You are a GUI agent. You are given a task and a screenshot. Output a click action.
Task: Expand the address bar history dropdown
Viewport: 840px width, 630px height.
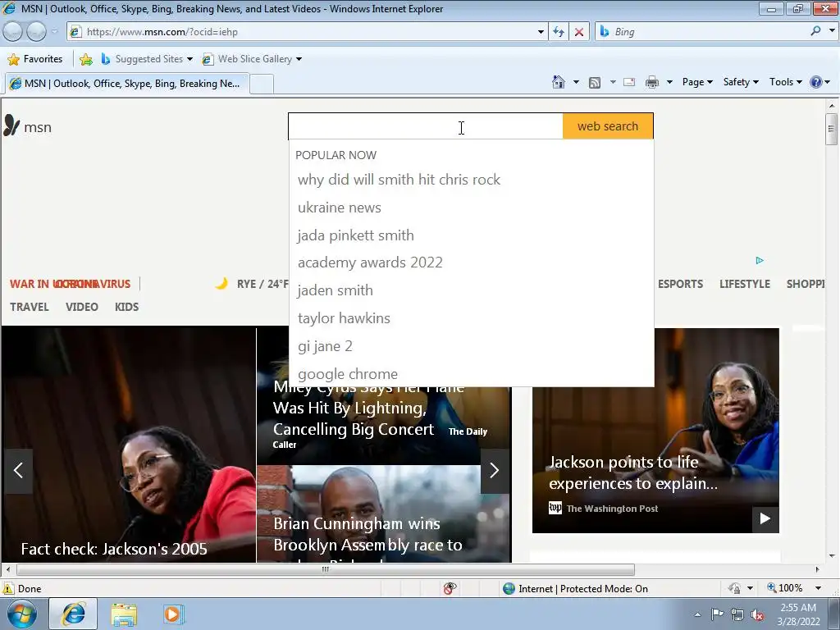(x=541, y=32)
